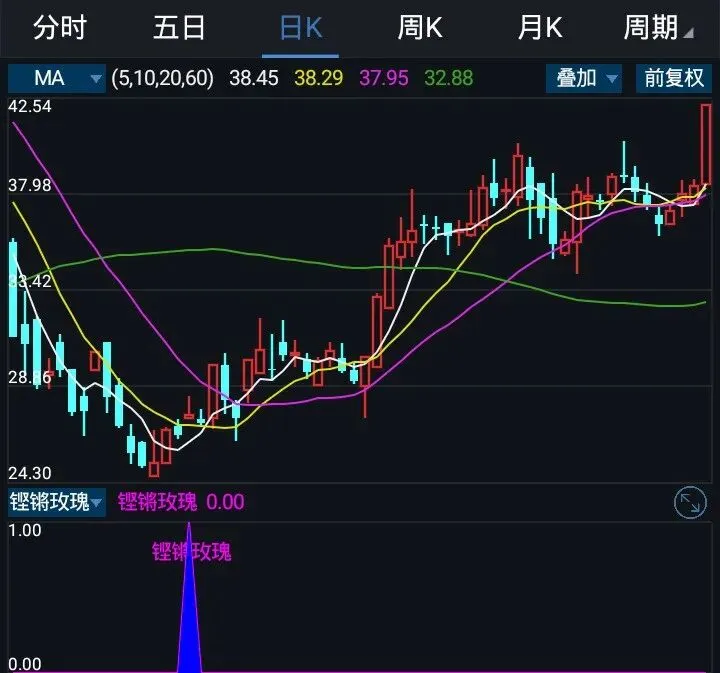Click the yellow MA10 value 38.29
This screenshot has height=673, width=720.
point(319,78)
